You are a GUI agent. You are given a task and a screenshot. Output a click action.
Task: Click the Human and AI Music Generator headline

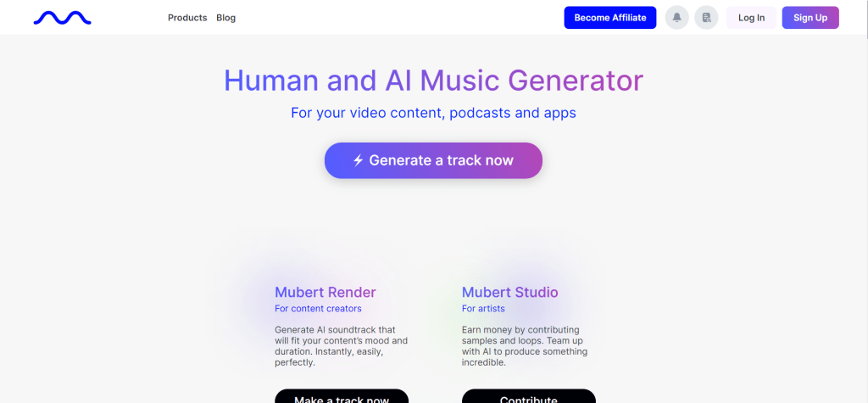coord(433,81)
